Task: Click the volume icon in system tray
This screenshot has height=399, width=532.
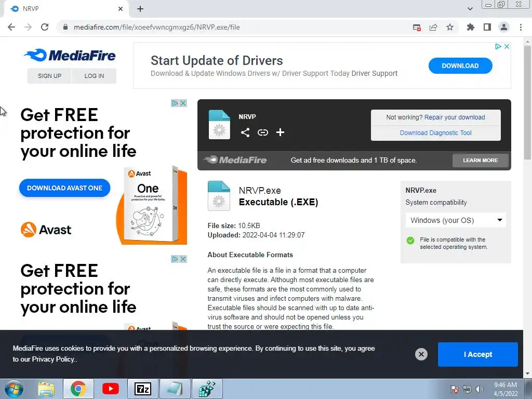Action: coord(480,389)
